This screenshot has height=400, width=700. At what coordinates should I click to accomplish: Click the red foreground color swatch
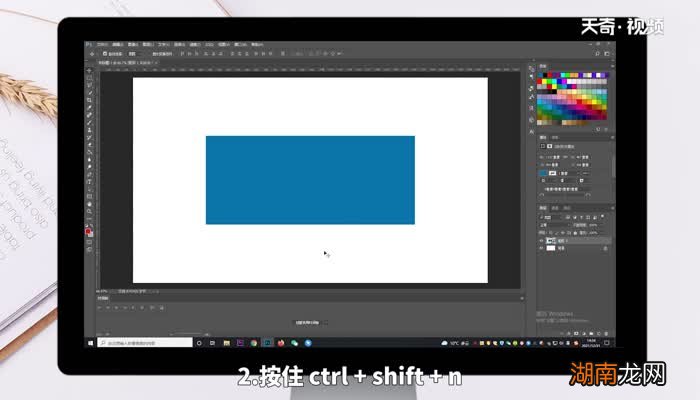(88, 230)
